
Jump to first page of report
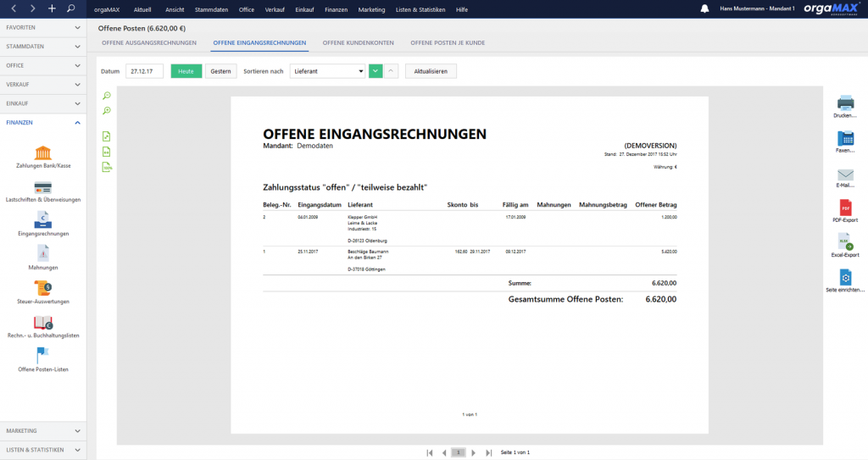(x=430, y=453)
